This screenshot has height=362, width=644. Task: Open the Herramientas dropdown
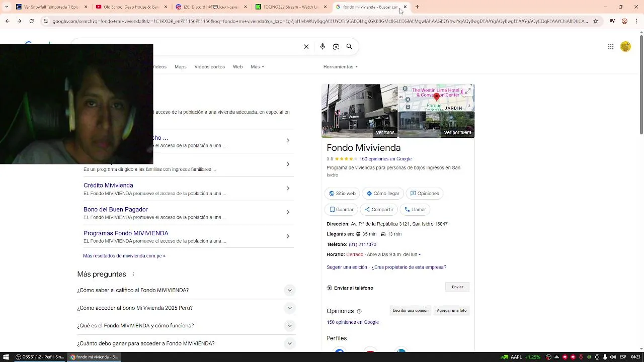(341, 67)
